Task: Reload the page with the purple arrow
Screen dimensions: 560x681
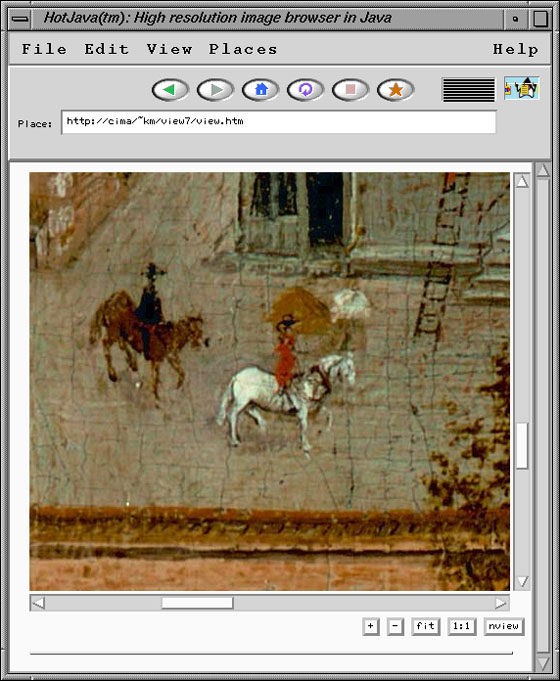Action: coord(305,90)
